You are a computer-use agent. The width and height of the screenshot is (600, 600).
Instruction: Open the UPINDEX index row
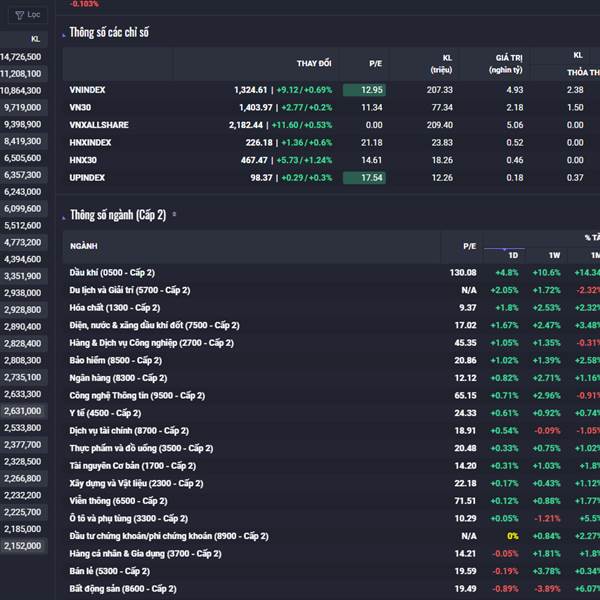coord(331,178)
